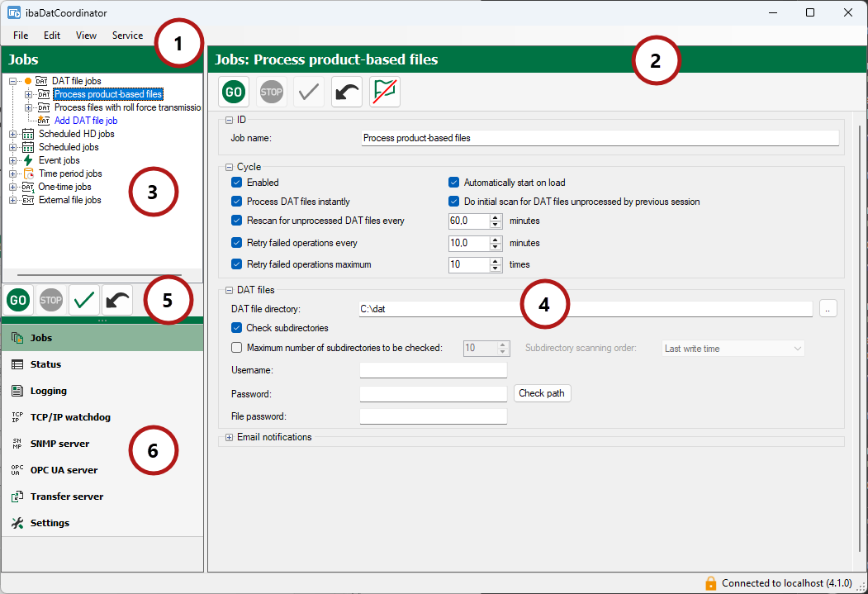Click the OPC UA server icon
Screen dimensions: 868x594
pyautogui.click(x=17, y=470)
